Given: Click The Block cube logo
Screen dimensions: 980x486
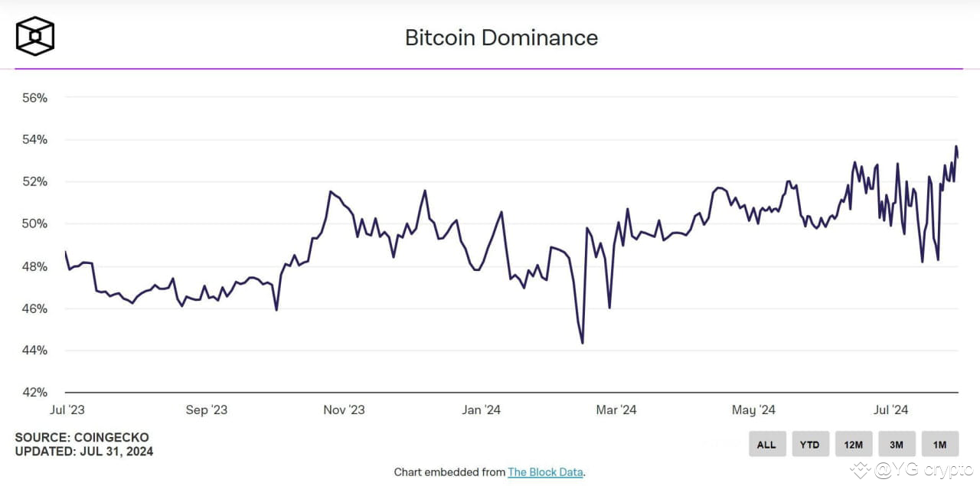Looking at the screenshot, I should (x=34, y=35).
